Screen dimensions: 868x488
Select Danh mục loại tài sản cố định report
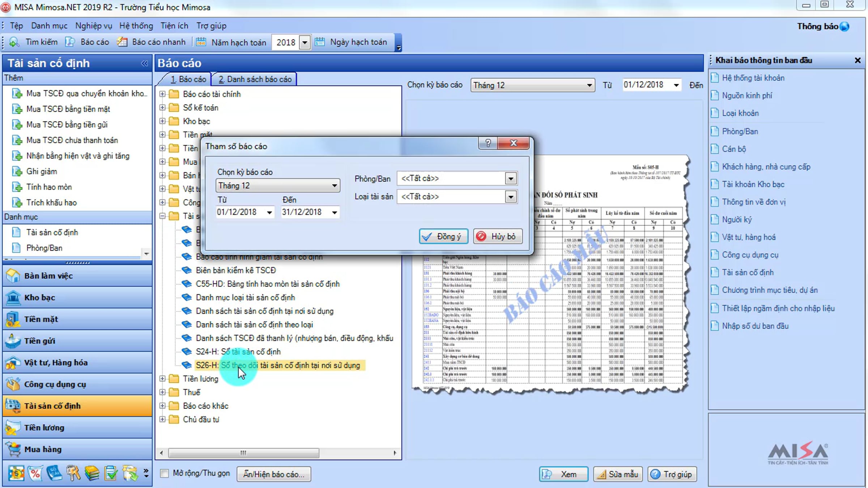(245, 297)
